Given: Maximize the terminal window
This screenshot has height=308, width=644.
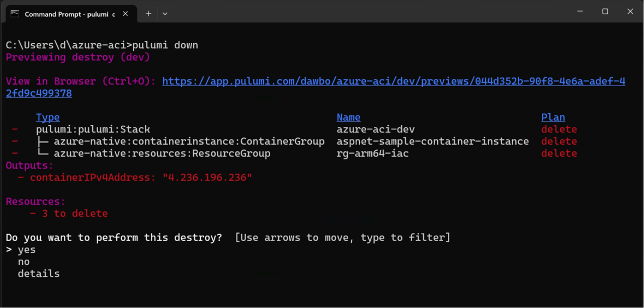Looking at the screenshot, I should [x=605, y=12].
